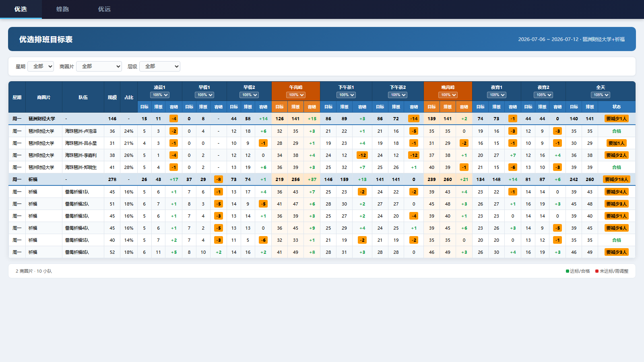Screen dimensions: 644x362
Task: Open the 星期 filter dropdown
Action: point(41,66)
